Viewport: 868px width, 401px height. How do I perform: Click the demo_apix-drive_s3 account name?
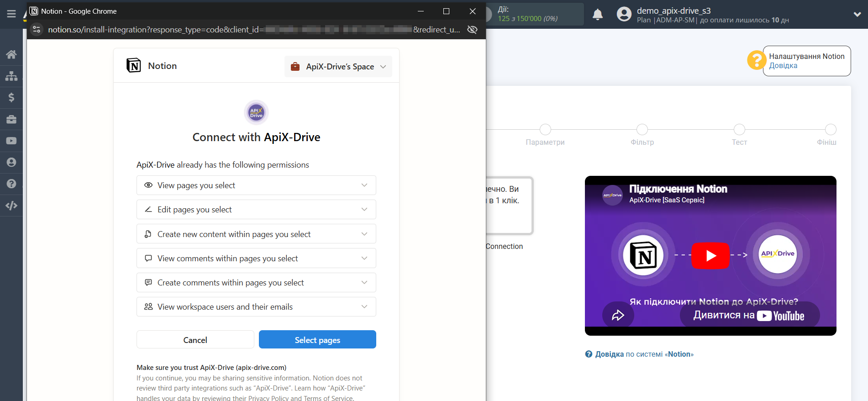click(673, 11)
